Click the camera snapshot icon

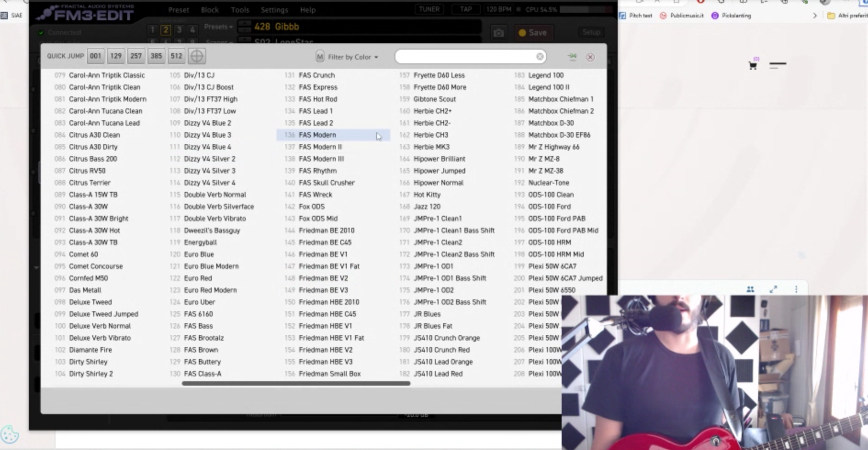tap(498, 33)
